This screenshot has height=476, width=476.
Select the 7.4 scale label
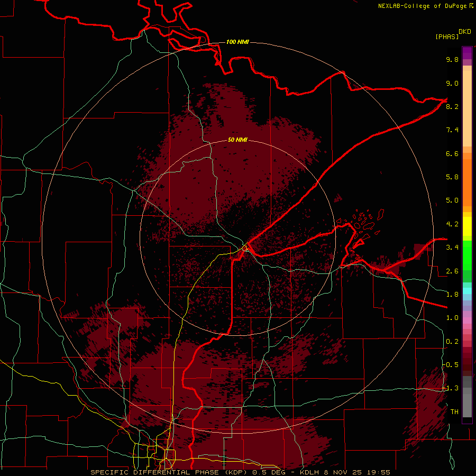click(x=452, y=130)
